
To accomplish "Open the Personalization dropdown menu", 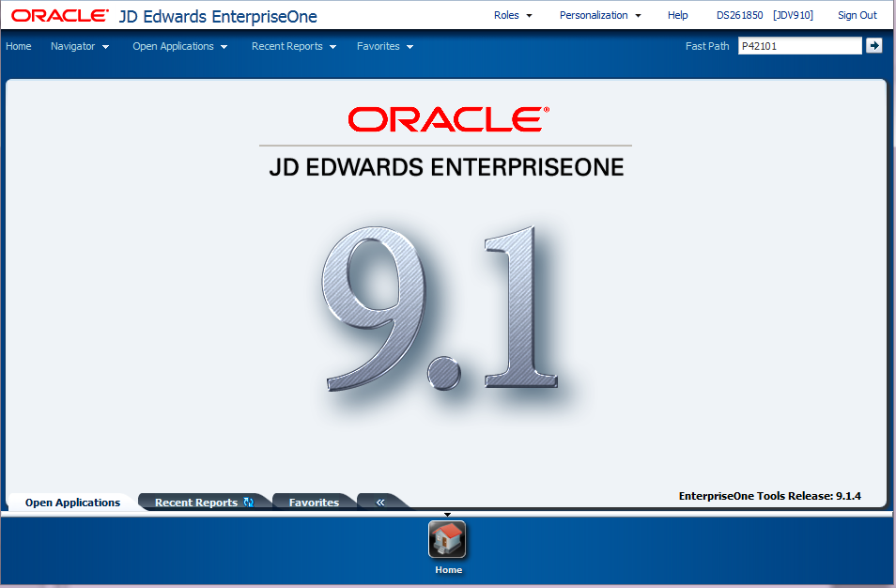I will click(x=600, y=15).
